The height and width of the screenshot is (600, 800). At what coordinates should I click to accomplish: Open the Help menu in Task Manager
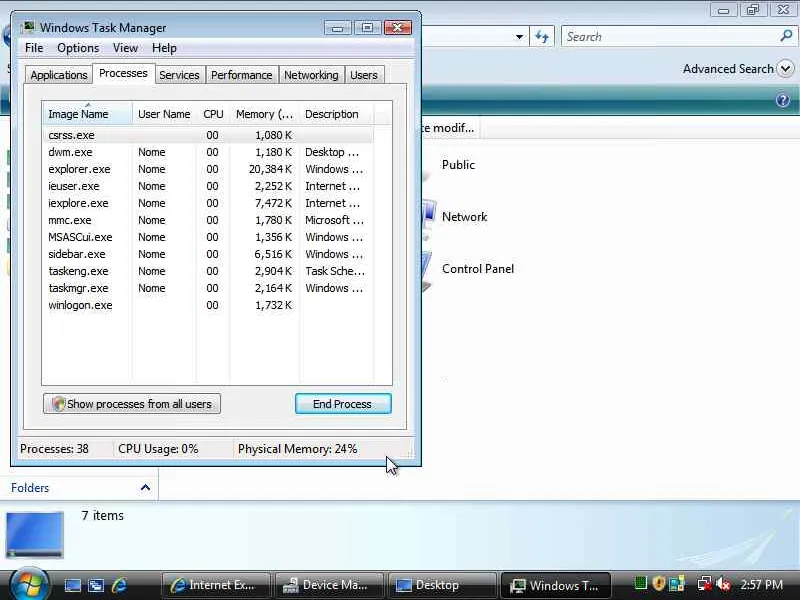tap(164, 48)
